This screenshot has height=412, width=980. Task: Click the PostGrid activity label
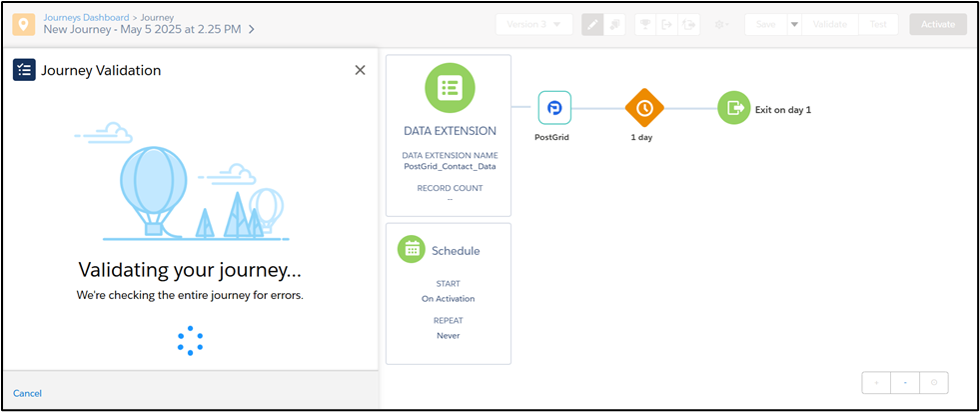tap(551, 138)
